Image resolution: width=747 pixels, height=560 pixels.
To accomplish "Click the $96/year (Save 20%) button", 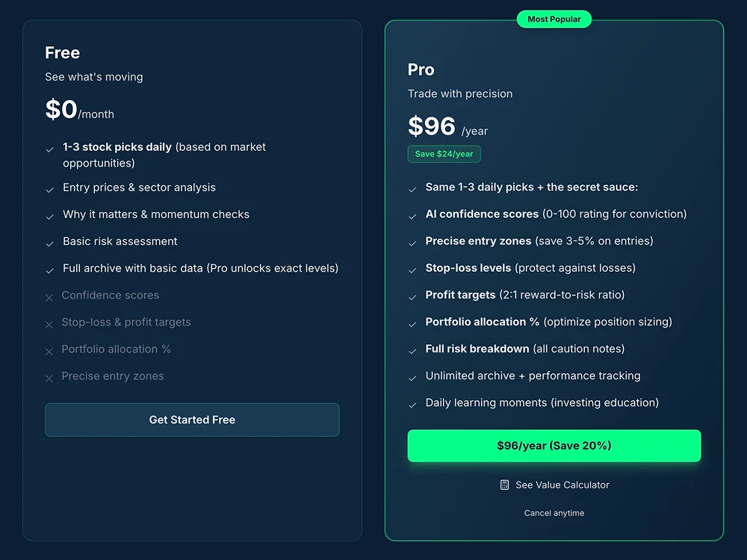I will [554, 446].
